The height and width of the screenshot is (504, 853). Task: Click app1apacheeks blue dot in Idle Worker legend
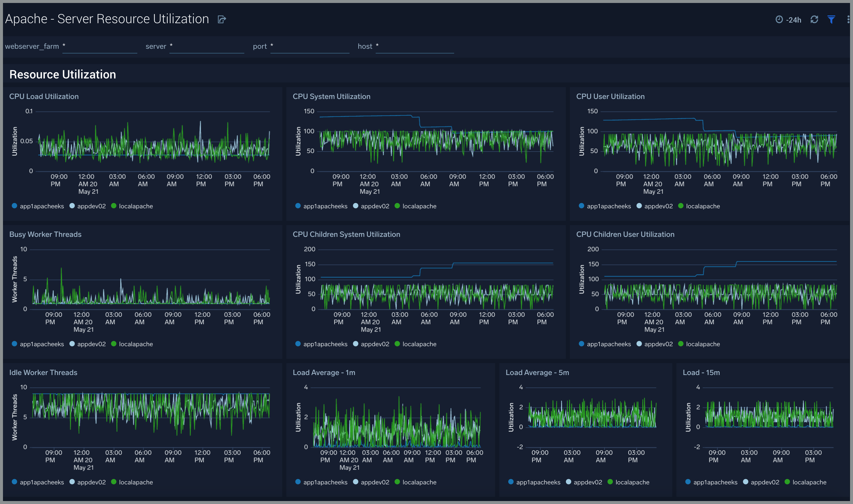(x=14, y=482)
